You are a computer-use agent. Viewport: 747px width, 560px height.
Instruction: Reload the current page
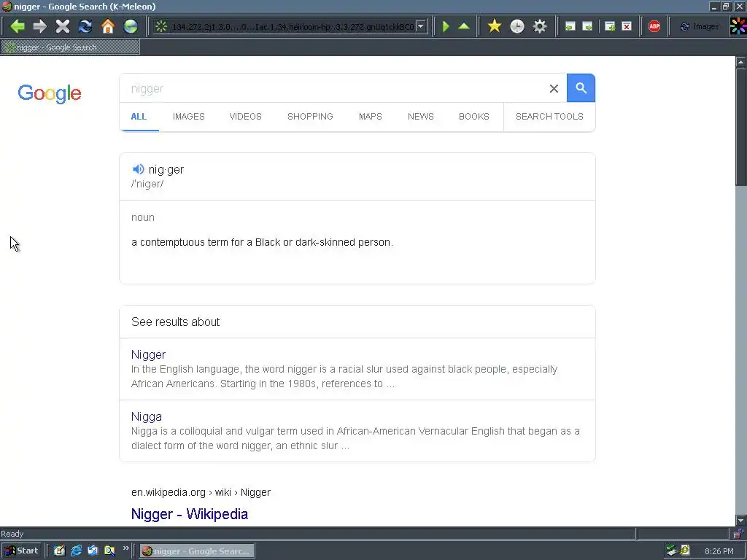coord(85,26)
